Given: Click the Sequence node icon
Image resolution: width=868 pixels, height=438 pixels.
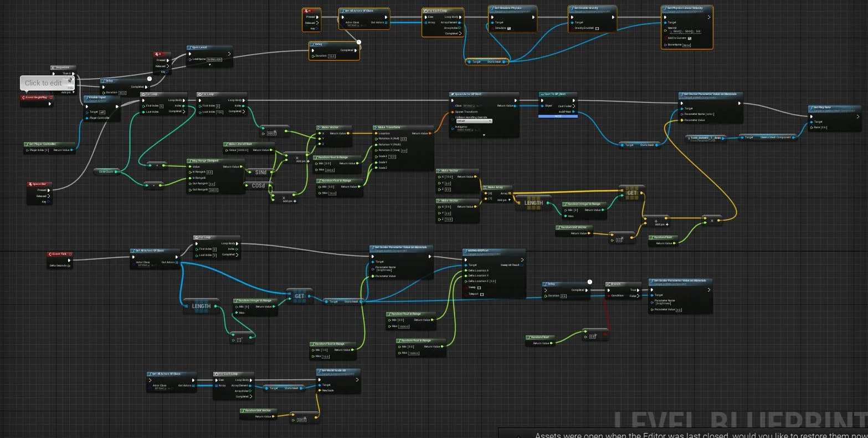Looking at the screenshot, I should [x=54, y=68].
